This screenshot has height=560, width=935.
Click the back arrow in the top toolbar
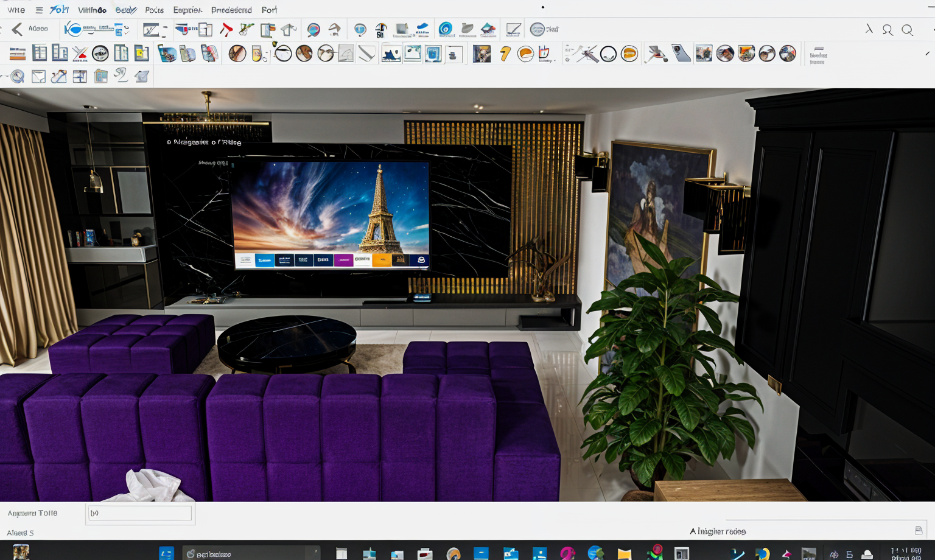(x=17, y=29)
